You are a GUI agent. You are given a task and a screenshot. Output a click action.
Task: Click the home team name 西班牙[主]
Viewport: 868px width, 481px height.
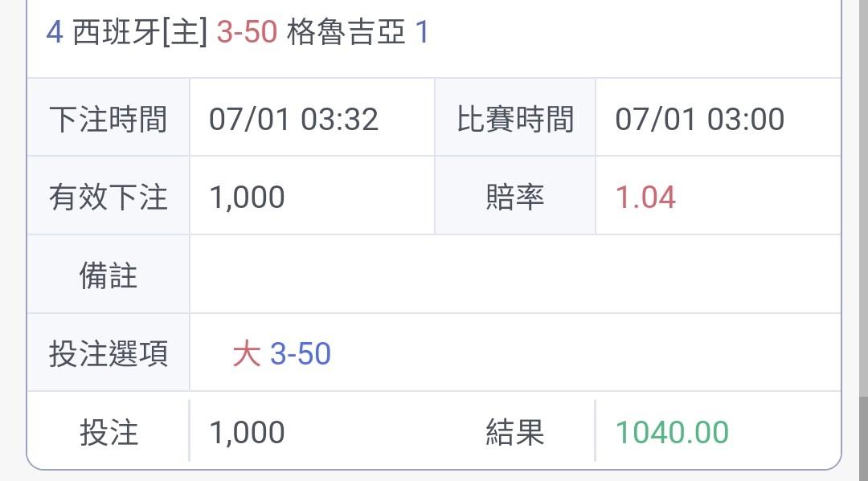click(140, 34)
